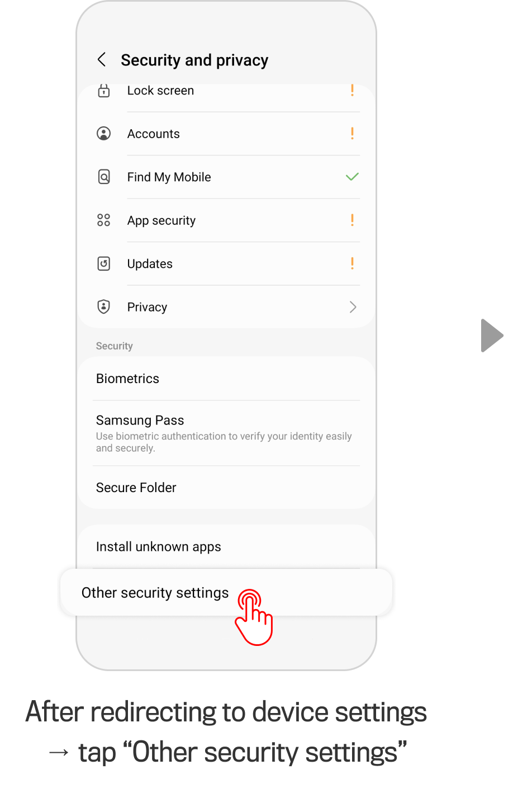513x812 pixels.
Task: Tap Other security settings
Action: 155,593
